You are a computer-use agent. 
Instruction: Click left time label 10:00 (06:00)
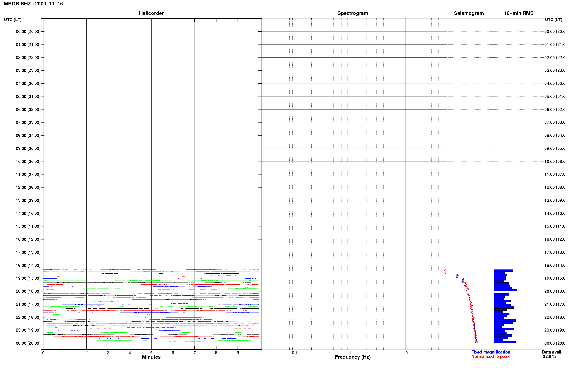[x=28, y=161]
